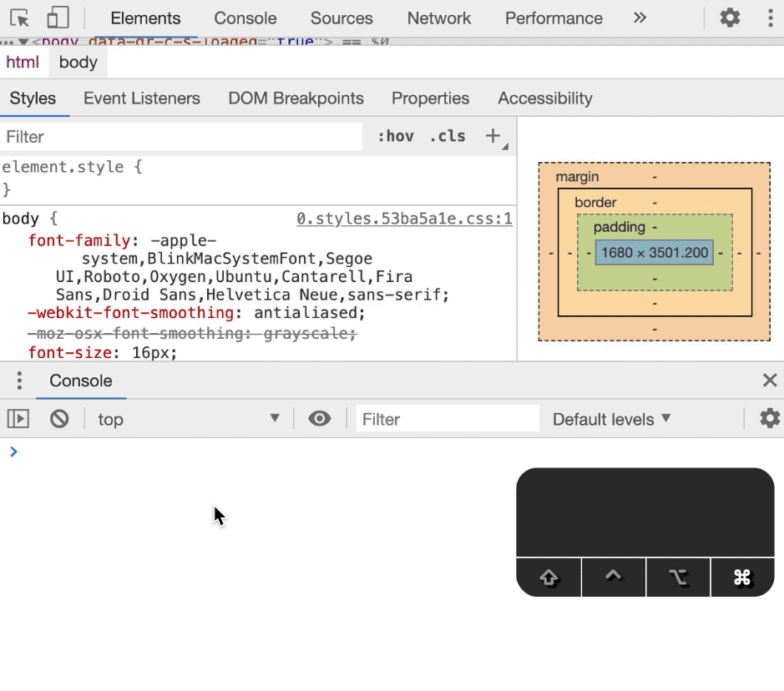
Task: Clear the console with the block icon
Action: (59, 419)
